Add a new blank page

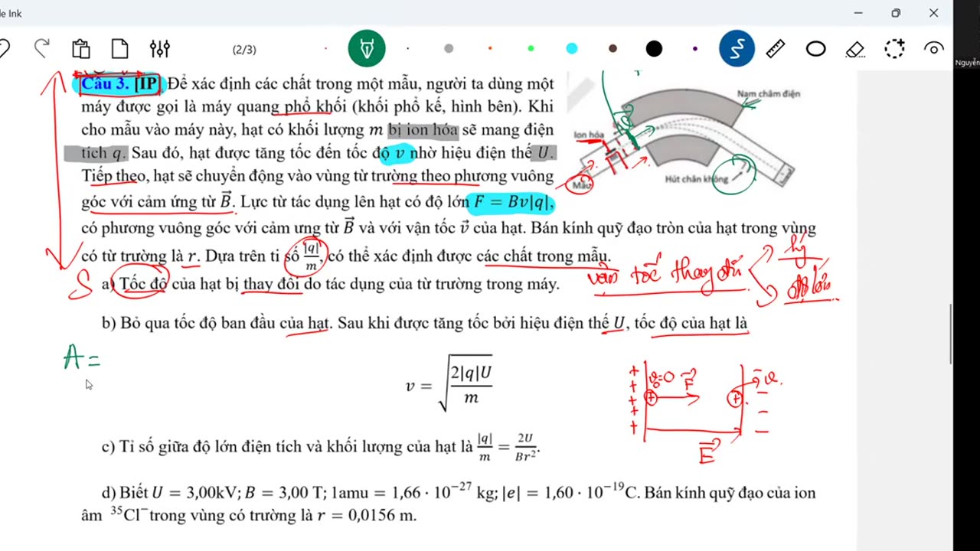pyautogui.click(x=119, y=49)
